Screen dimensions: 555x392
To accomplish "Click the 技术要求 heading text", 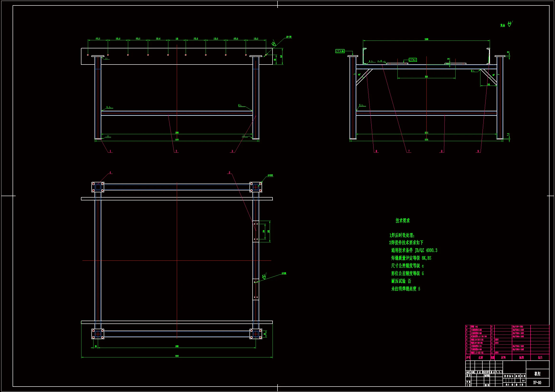I will (402, 221).
